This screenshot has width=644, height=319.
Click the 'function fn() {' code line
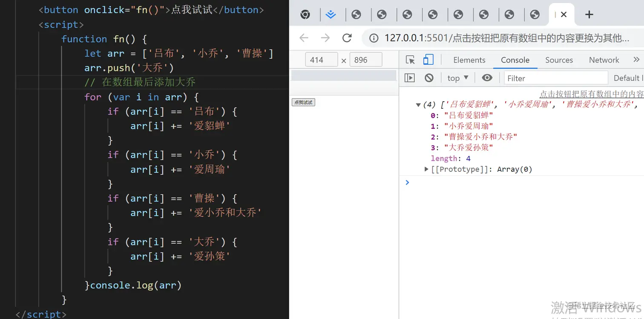104,39
